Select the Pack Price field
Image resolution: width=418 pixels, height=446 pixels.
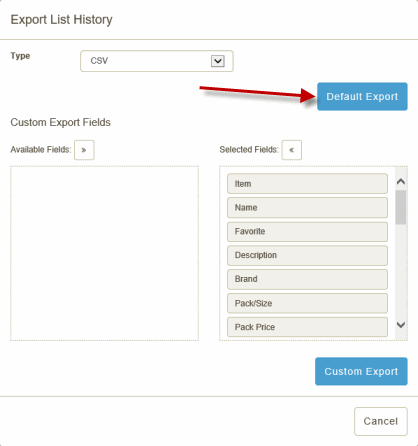pyautogui.click(x=307, y=327)
